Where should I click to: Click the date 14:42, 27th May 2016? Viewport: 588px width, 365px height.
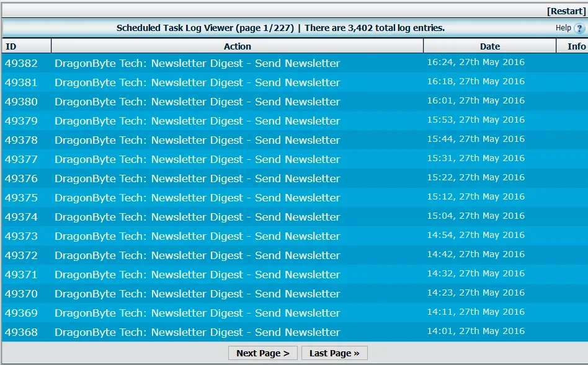tap(476, 254)
